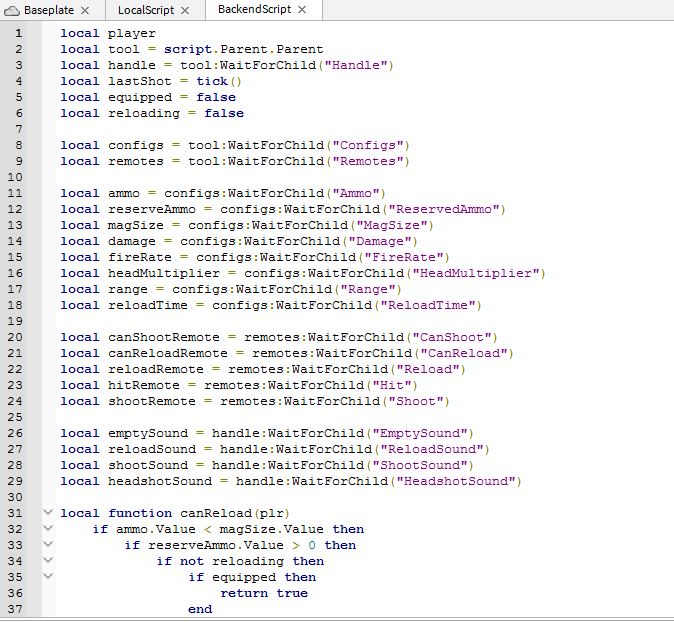Click the "Range" string on line 17
Screen dimensions: 674x622
(368, 289)
